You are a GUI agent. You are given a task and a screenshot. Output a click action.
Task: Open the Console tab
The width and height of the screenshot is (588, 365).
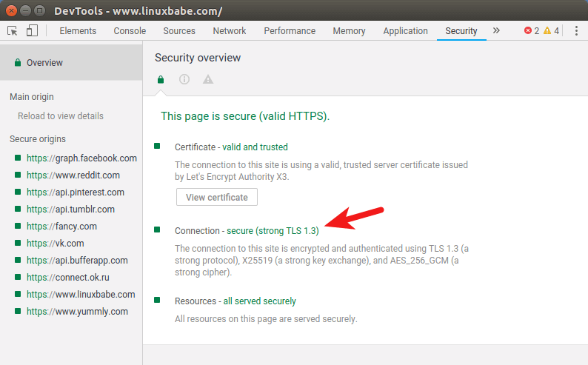tap(130, 31)
